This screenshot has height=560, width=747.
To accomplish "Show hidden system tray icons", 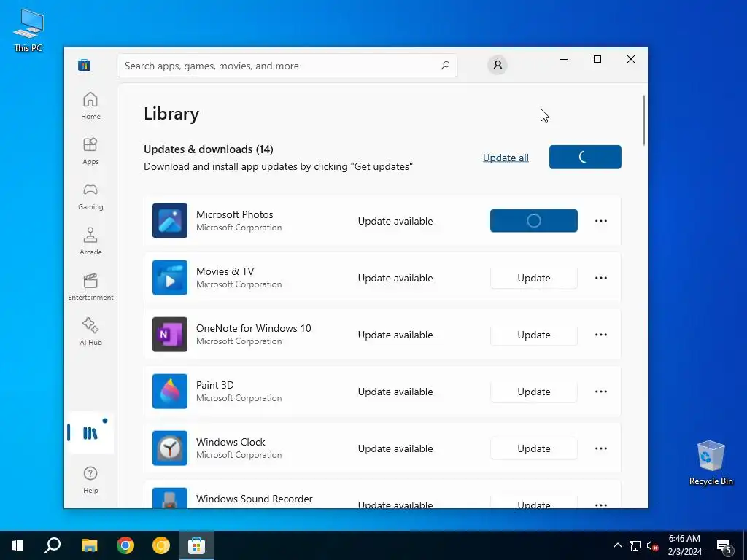I will point(617,545).
